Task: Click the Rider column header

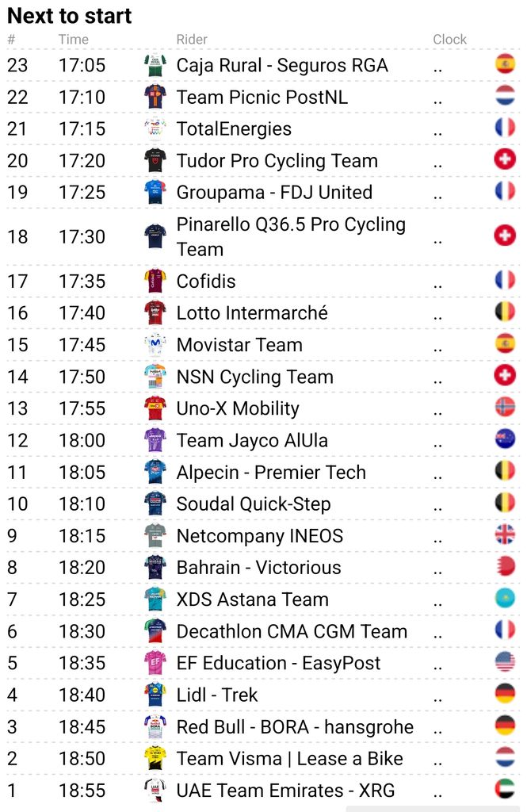Action: pos(192,40)
